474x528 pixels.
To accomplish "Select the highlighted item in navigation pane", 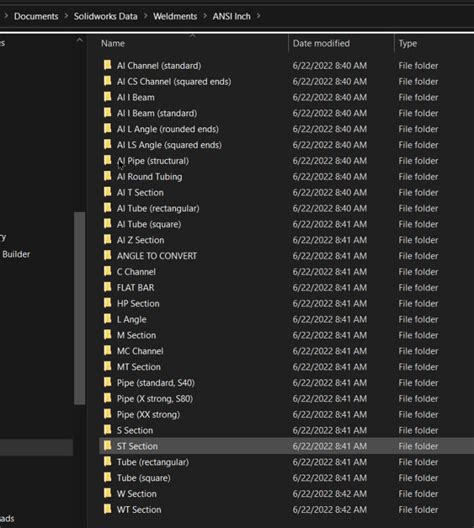I will click(x=36, y=448).
